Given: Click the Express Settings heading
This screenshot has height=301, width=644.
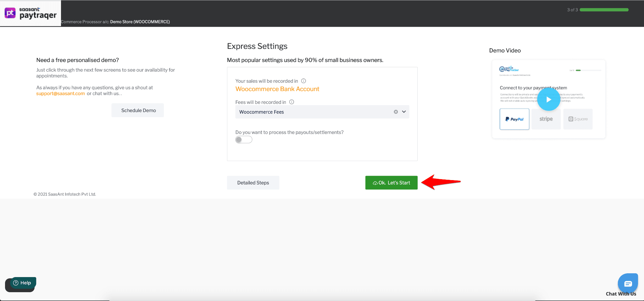Looking at the screenshot, I should (257, 46).
